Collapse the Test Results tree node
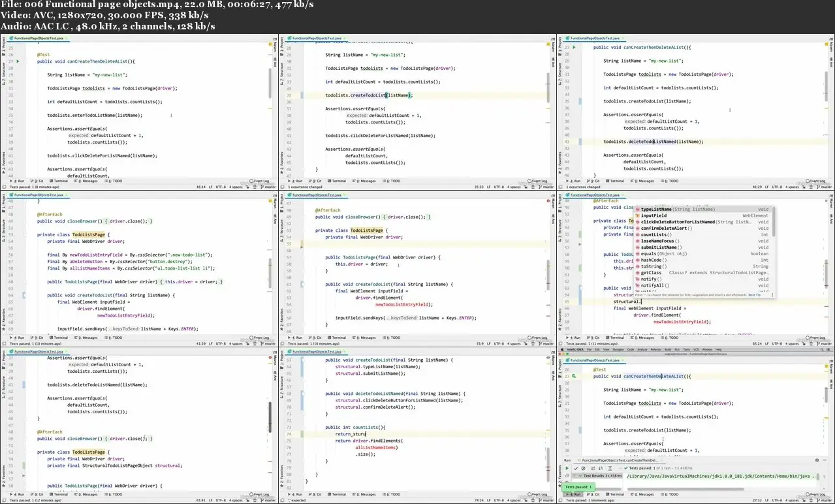This screenshot has width=835, height=504. click(x=575, y=476)
